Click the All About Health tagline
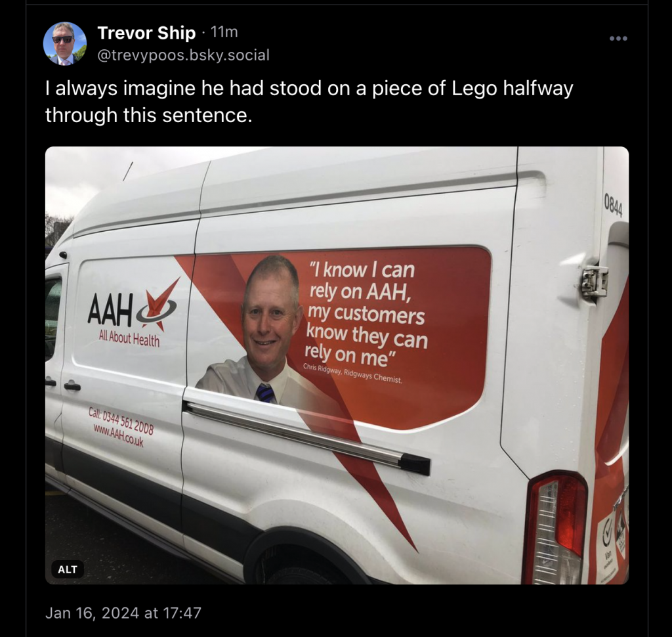 coord(129,338)
